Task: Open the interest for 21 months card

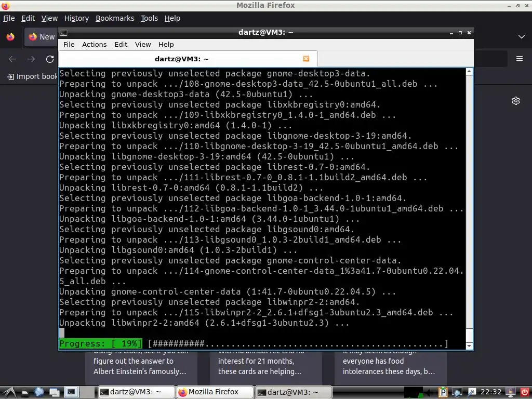Action: point(265,368)
